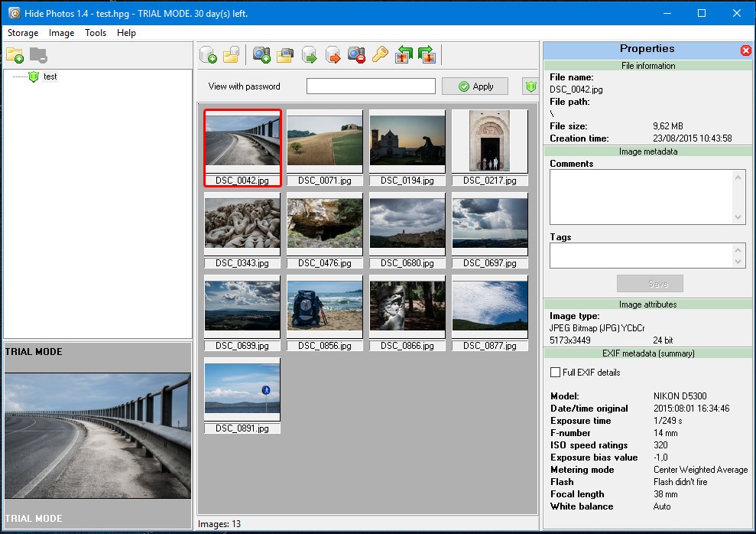
Task: Open the Tools menu
Action: (x=96, y=33)
